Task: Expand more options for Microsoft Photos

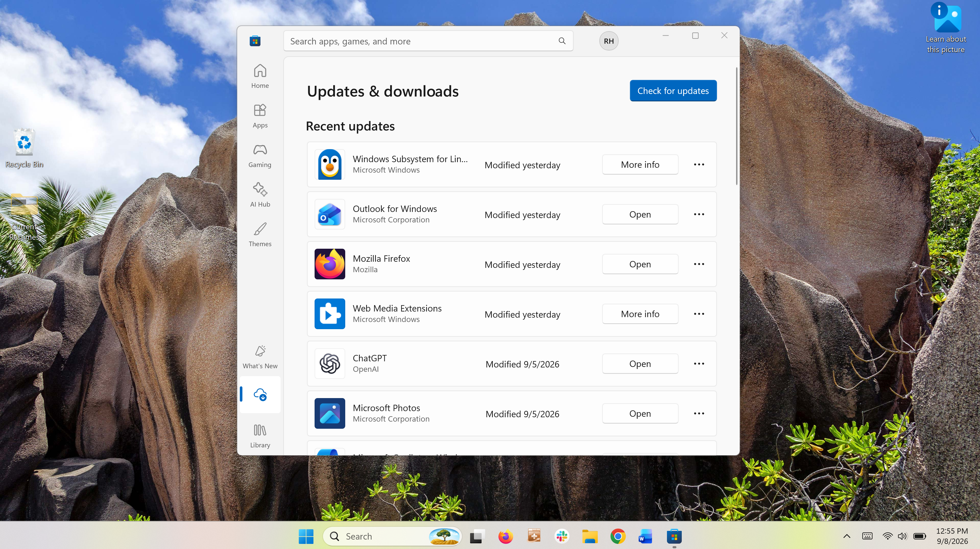Action: (x=699, y=414)
